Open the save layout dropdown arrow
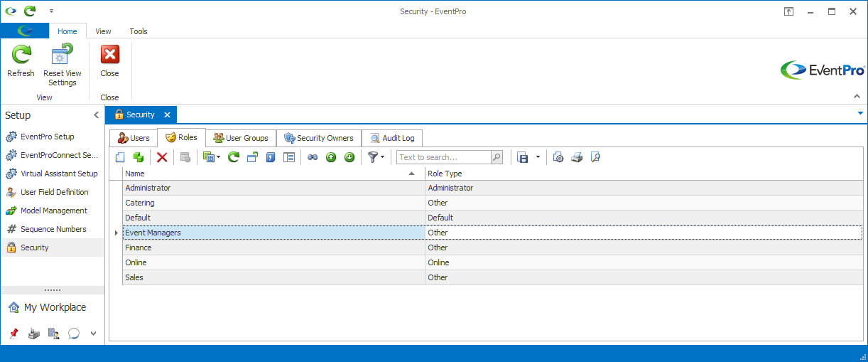 point(538,157)
